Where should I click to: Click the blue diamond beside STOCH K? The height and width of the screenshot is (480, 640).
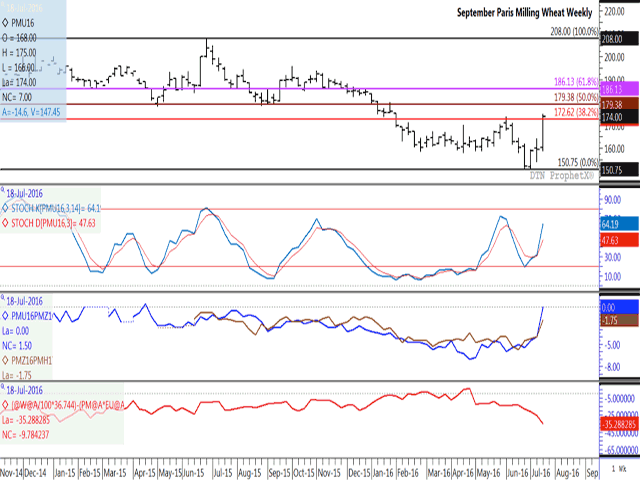coord(5,208)
